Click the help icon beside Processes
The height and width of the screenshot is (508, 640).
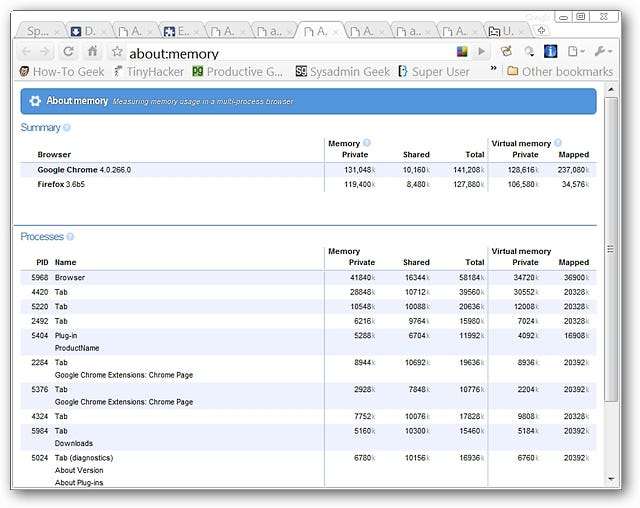tap(70, 237)
